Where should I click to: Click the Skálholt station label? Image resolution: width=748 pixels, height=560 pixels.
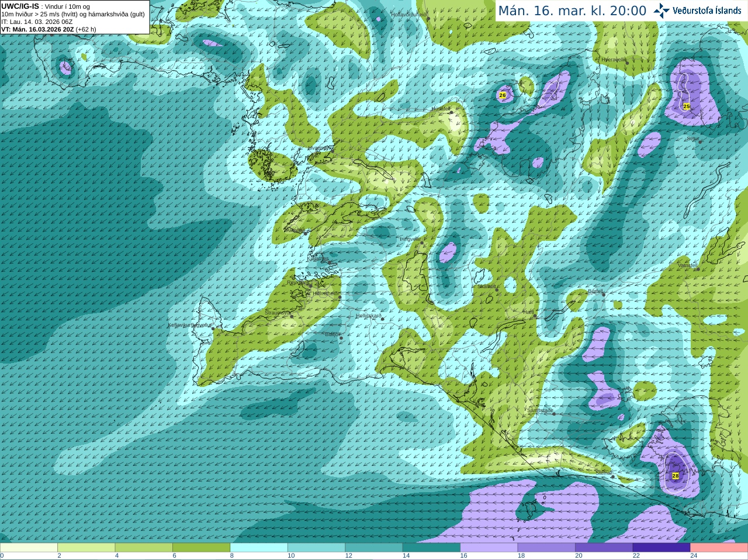click(x=487, y=286)
